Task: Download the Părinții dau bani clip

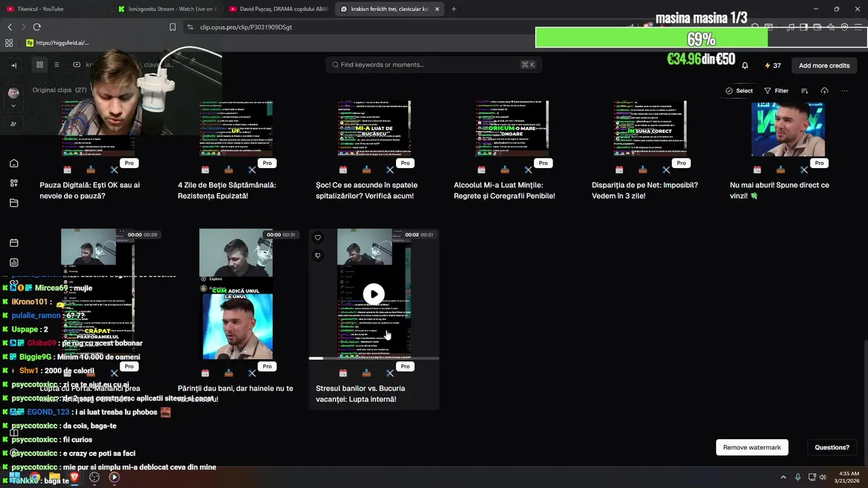Action: pyautogui.click(x=229, y=373)
